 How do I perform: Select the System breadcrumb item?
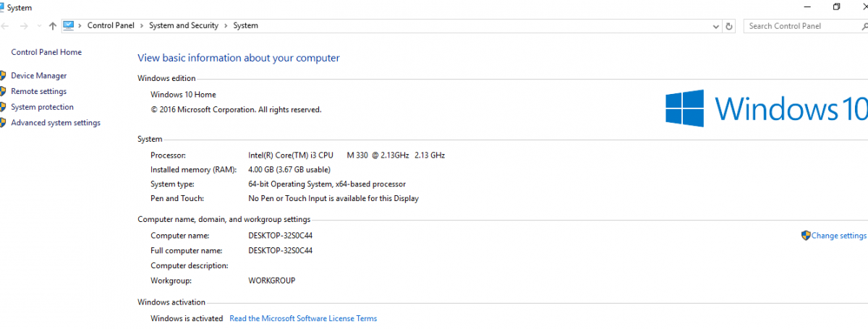click(245, 25)
